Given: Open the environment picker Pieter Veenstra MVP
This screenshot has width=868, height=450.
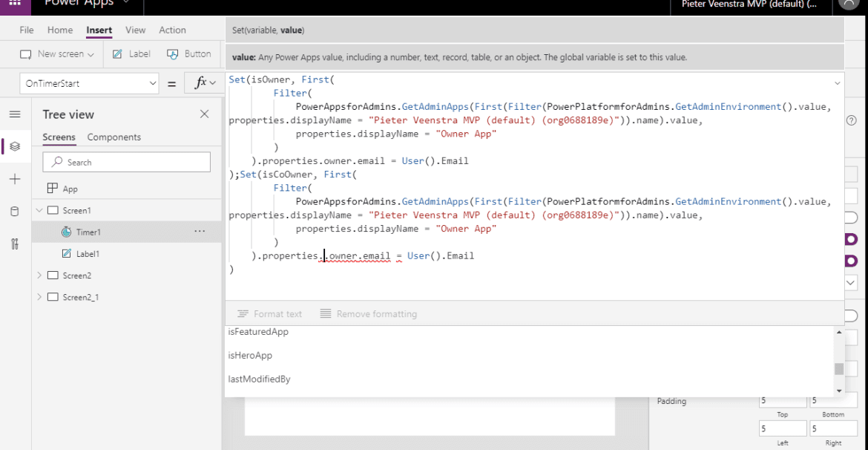Looking at the screenshot, I should pyautogui.click(x=749, y=4).
